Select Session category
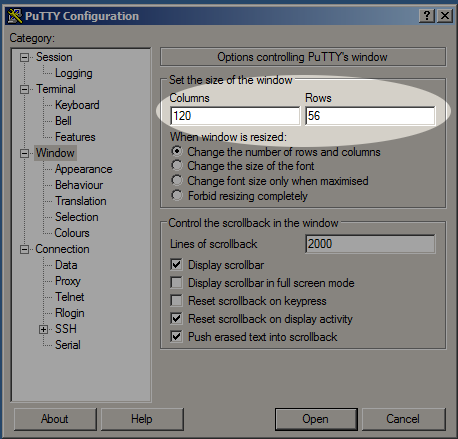This screenshot has height=439, width=458. (54, 57)
